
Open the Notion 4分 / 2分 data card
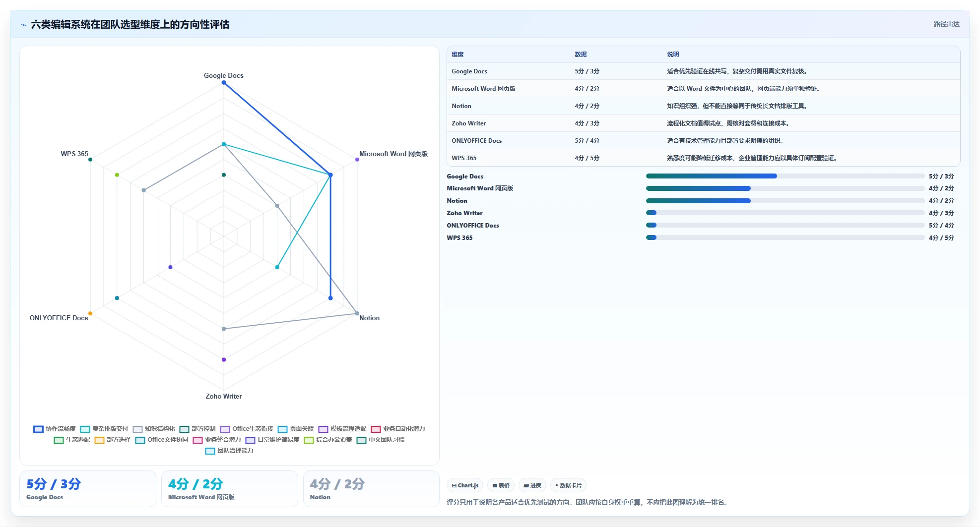pos(371,489)
